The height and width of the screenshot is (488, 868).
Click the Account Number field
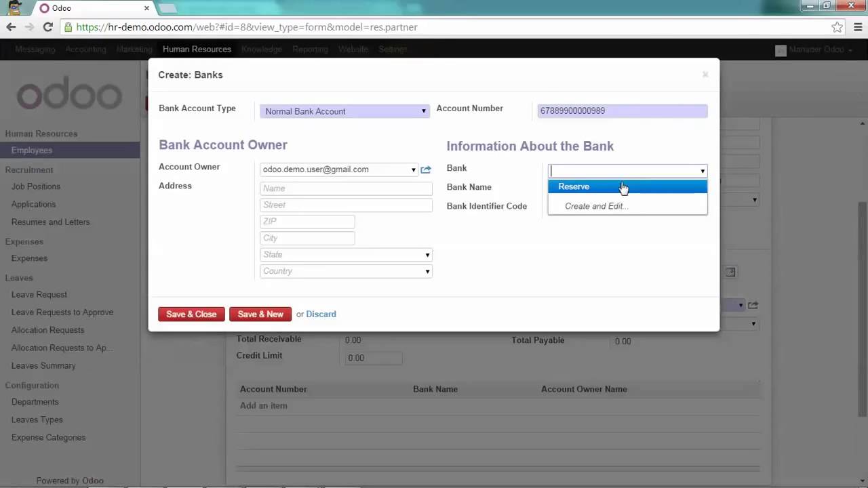(x=623, y=110)
